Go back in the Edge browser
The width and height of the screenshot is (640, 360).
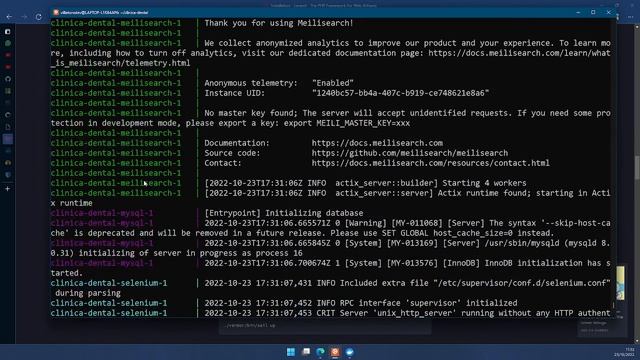9,17
